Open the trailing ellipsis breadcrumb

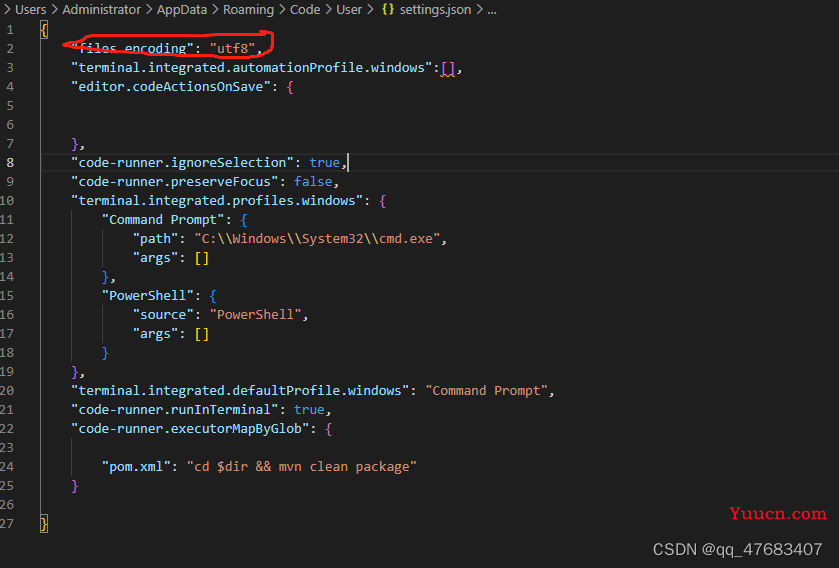click(x=492, y=10)
